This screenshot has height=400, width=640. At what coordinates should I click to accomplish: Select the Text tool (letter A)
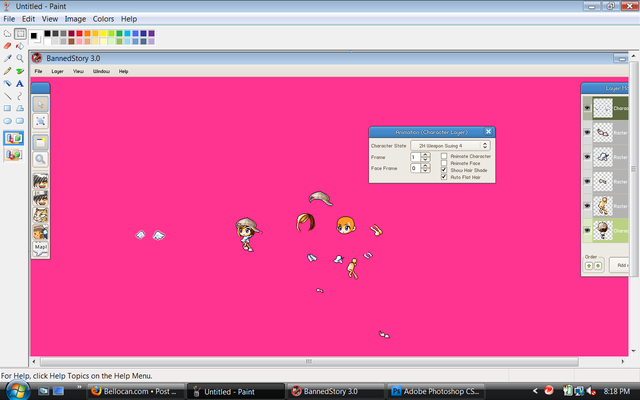pyautogui.click(x=20, y=84)
